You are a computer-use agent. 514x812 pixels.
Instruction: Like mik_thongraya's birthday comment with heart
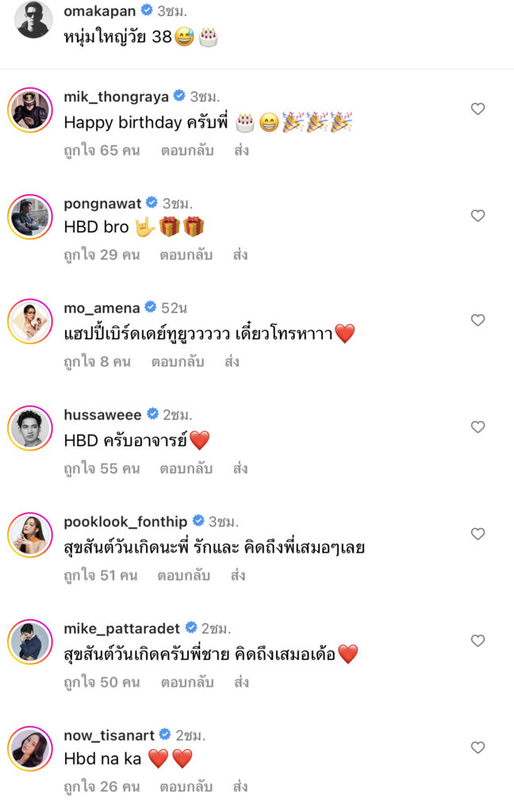[478, 109]
